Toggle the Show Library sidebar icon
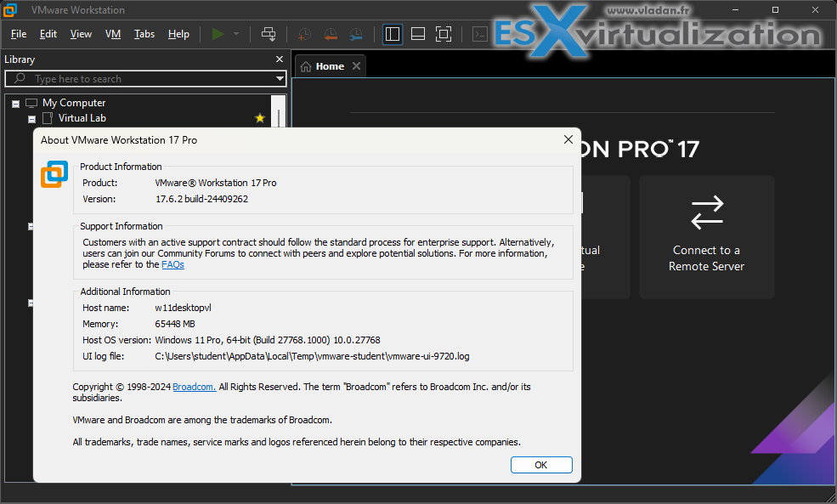The width and height of the screenshot is (837, 504). [x=393, y=34]
